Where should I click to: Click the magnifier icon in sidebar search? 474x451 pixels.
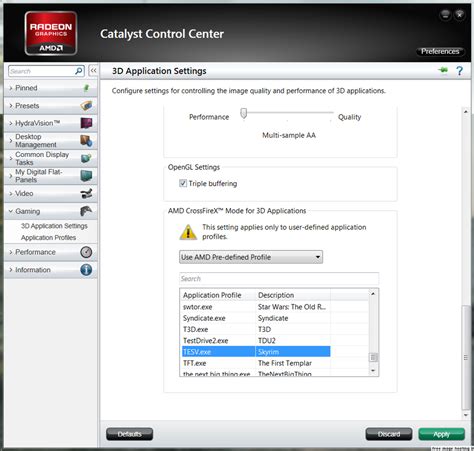tap(79, 71)
